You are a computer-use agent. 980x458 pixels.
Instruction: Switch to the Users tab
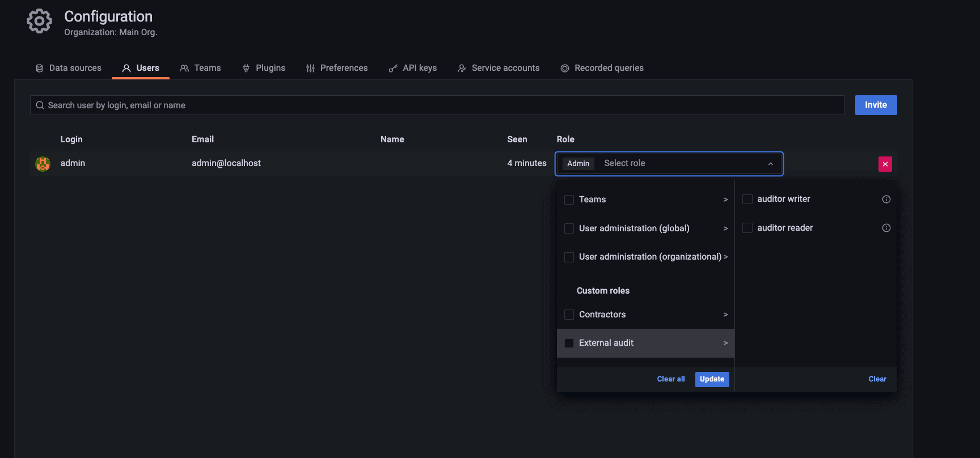point(141,68)
